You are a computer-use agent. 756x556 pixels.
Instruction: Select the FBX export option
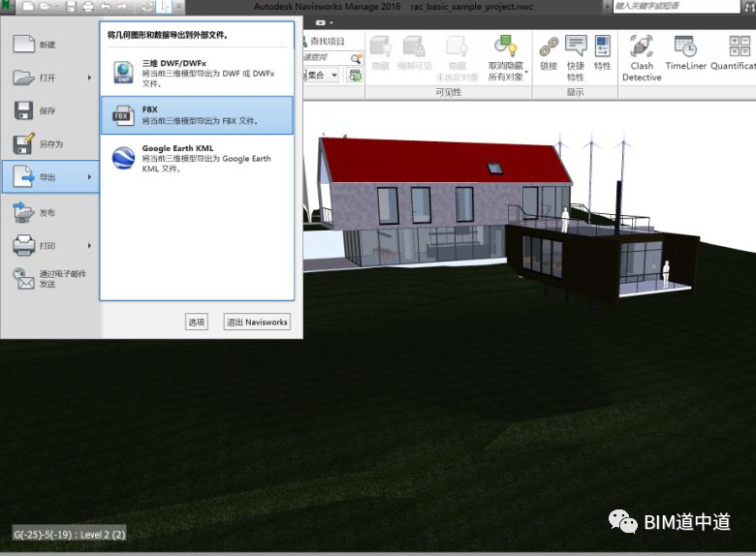[x=197, y=115]
